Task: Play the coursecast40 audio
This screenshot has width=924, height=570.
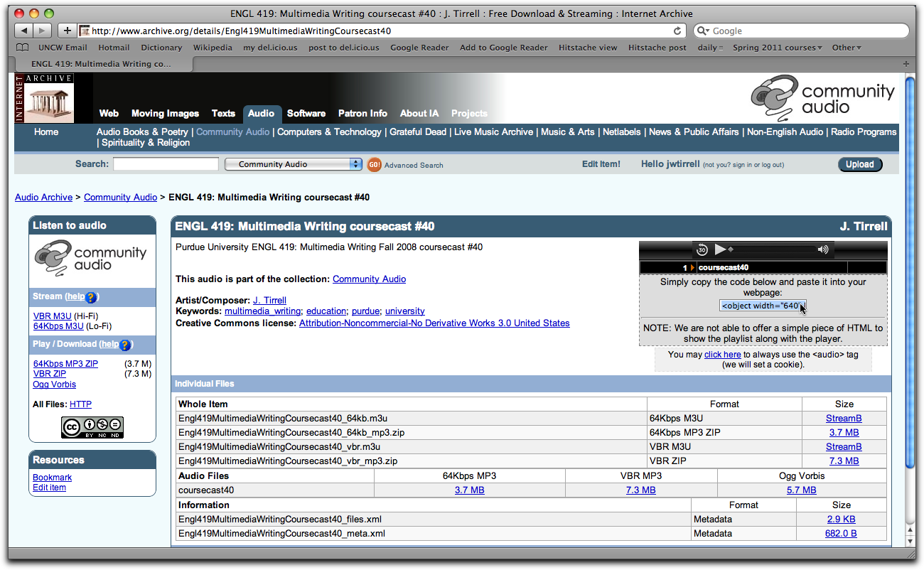Action: (720, 249)
